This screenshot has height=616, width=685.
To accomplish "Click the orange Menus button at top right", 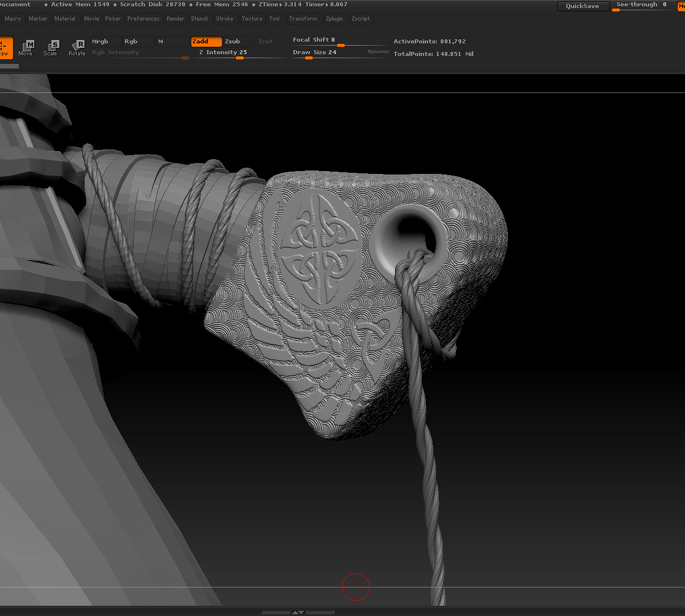I will pyautogui.click(x=681, y=6).
